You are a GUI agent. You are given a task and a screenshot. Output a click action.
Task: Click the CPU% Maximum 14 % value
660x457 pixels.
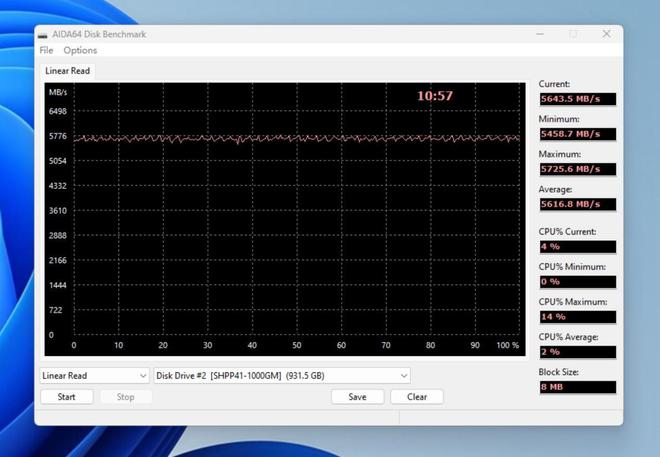coord(578,317)
